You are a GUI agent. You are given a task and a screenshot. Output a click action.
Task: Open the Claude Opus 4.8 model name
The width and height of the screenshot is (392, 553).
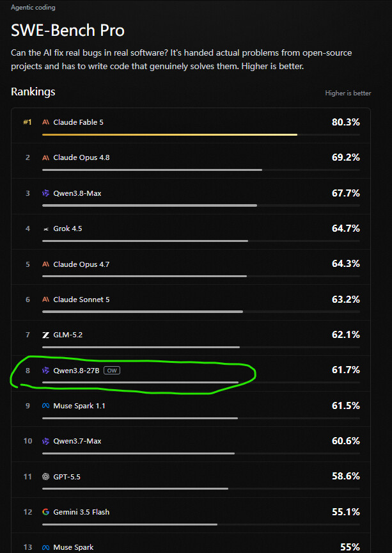81,157
